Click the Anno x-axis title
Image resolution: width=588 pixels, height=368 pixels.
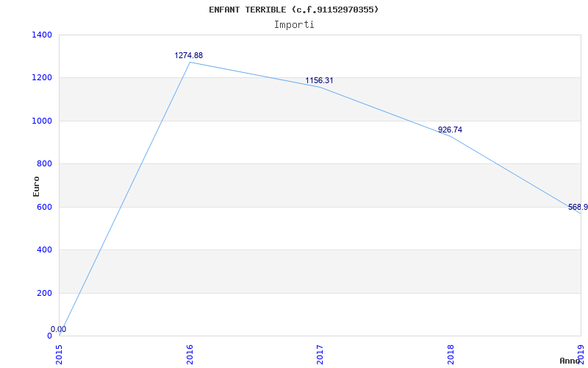click(570, 361)
